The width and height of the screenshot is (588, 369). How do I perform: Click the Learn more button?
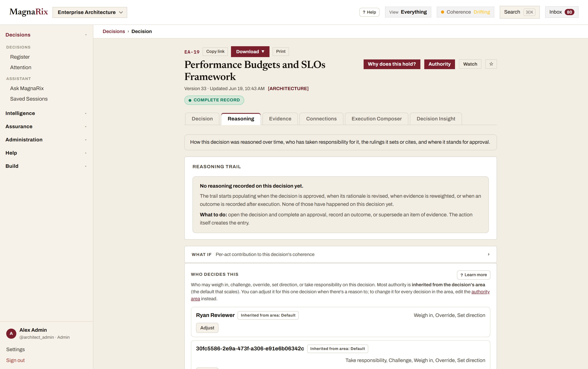pos(473,275)
